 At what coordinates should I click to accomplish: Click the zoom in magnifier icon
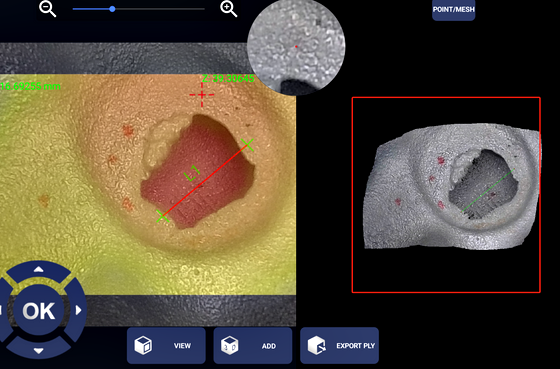tap(229, 9)
